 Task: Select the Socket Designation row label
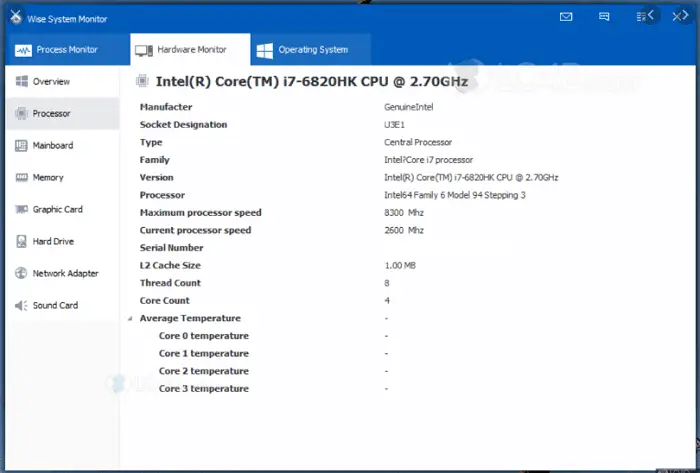pyautogui.click(x=183, y=125)
